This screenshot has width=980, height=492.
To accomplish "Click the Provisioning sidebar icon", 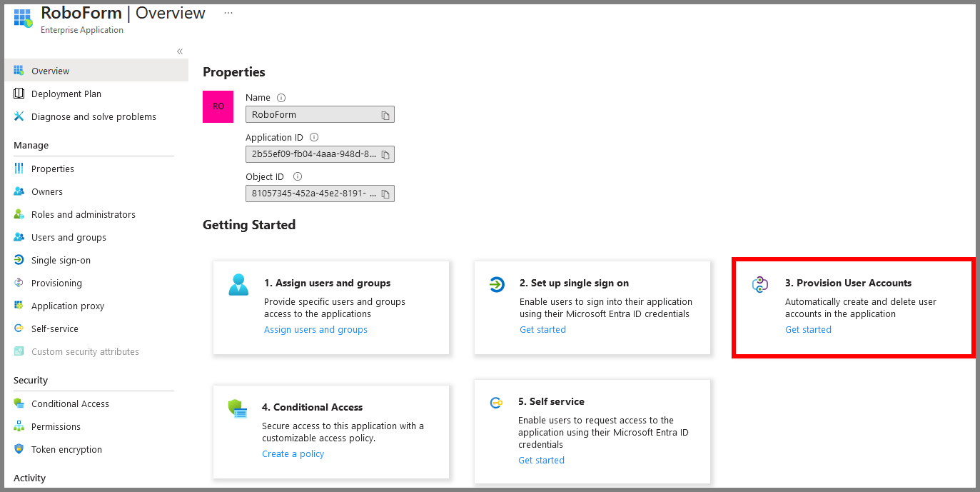I will coord(19,283).
